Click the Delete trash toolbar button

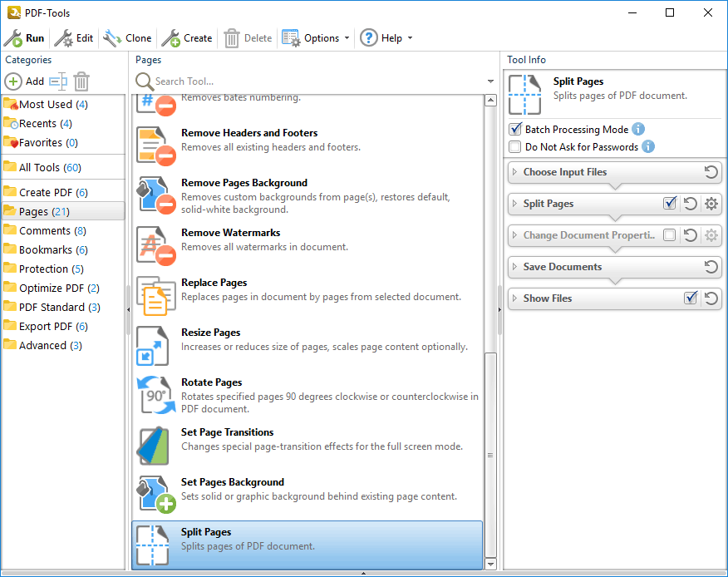coord(248,38)
